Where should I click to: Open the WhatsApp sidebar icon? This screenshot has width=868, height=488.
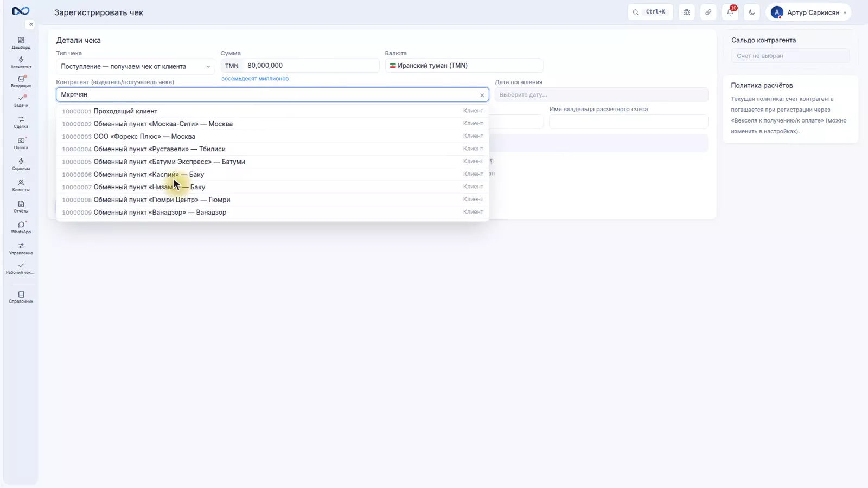21,227
